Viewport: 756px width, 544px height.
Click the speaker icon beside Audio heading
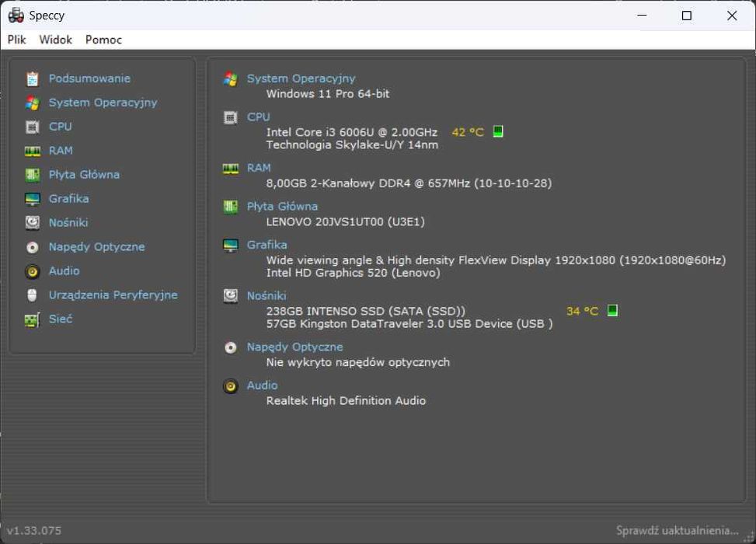point(231,385)
